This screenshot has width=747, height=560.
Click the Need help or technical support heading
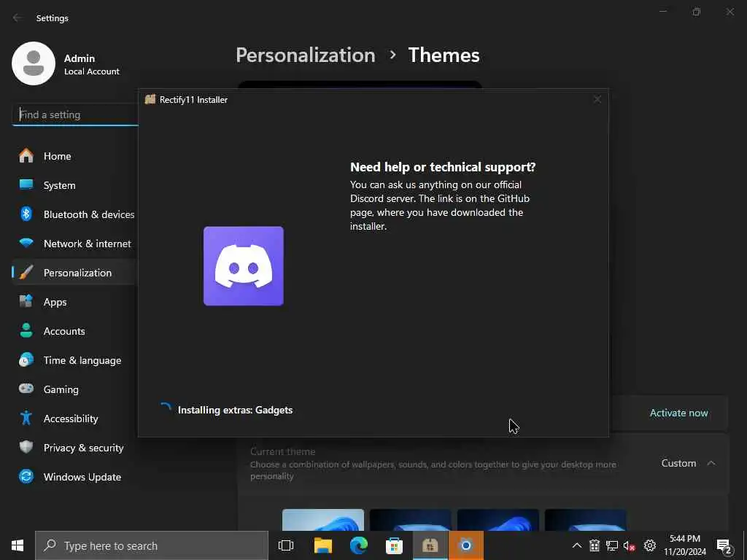click(x=443, y=167)
